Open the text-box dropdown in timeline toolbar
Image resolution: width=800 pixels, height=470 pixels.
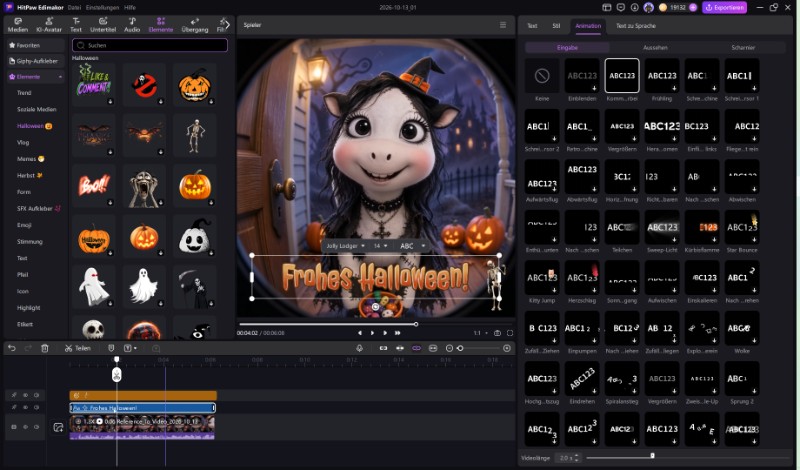point(130,348)
